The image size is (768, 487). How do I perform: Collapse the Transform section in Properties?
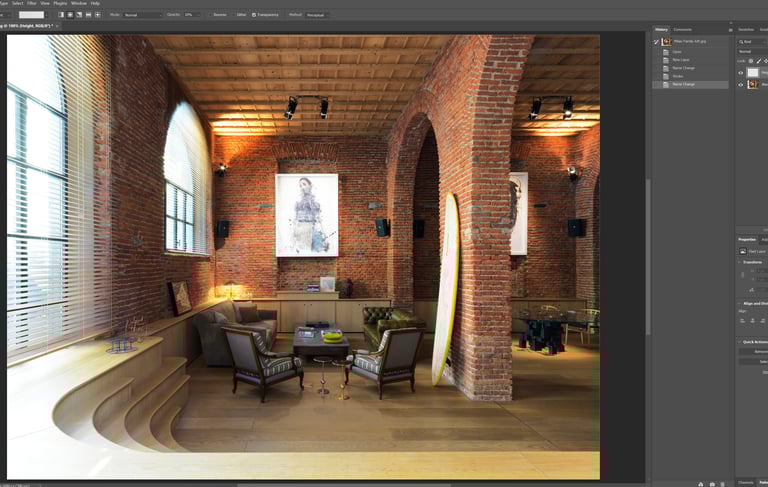coord(740,262)
